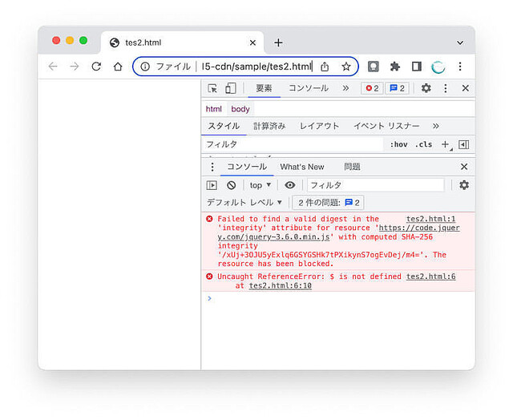
Task: Open the issues counter badge in toolbar
Action: point(398,88)
